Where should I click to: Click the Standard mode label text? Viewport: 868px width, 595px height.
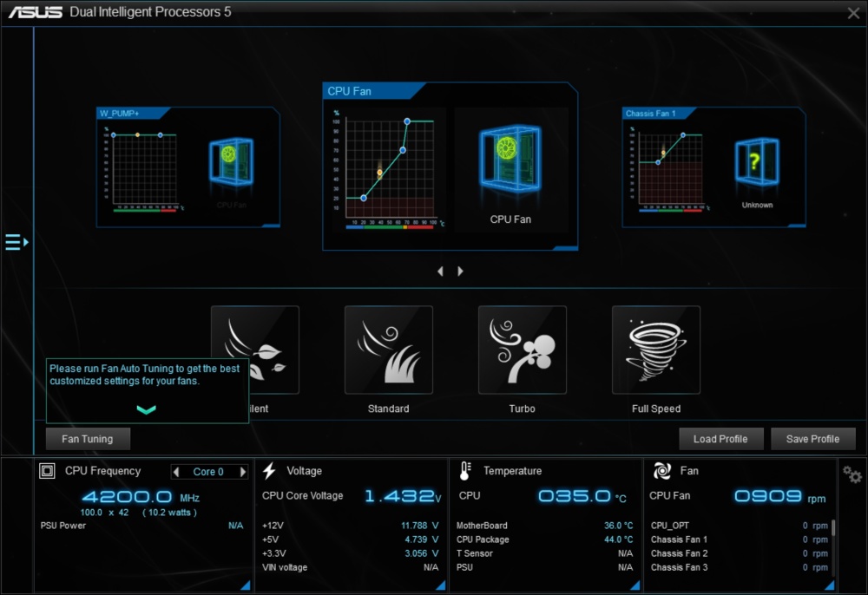389,409
